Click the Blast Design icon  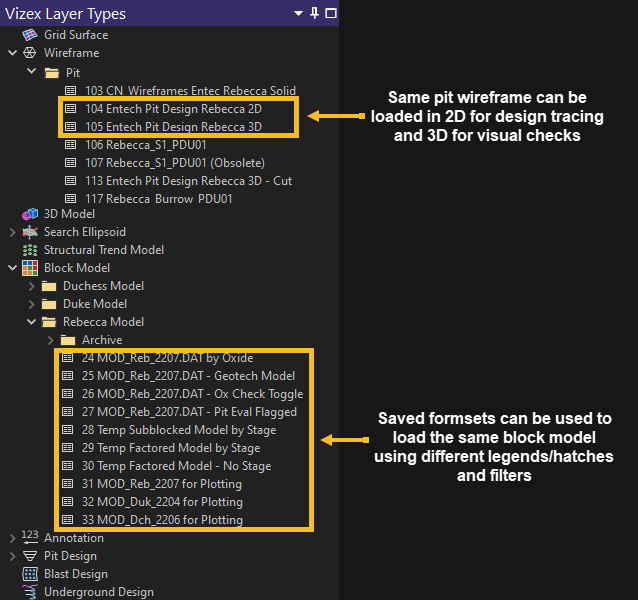pyautogui.click(x=29, y=574)
